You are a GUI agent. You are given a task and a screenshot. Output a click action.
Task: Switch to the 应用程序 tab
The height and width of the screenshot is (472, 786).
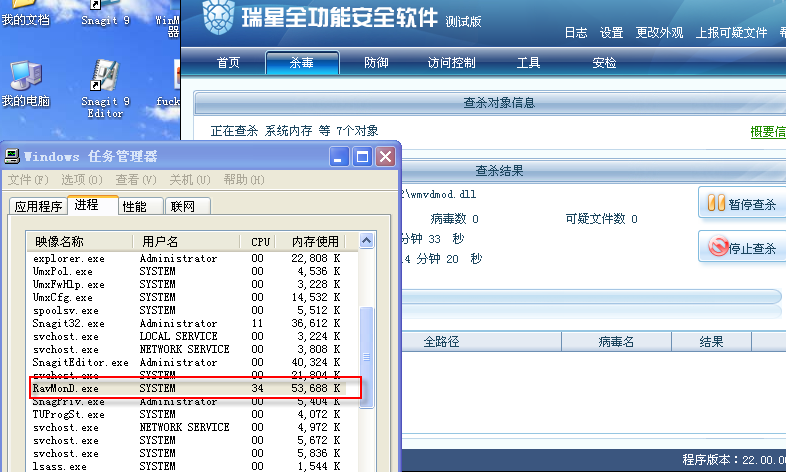(x=38, y=206)
